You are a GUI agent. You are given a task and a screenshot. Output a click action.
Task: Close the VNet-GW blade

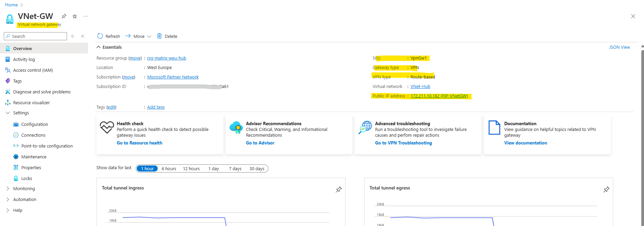coord(633,16)
